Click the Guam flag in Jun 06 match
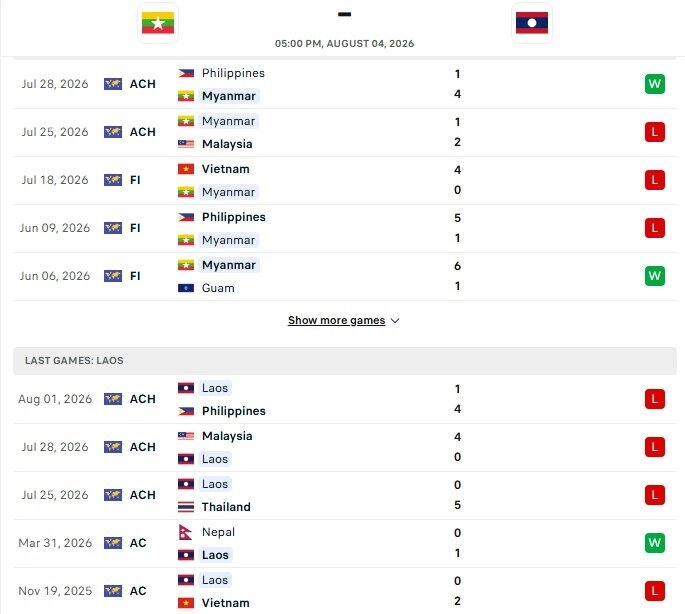Screen dimensions: 685x614 click(x=186, y=288)
